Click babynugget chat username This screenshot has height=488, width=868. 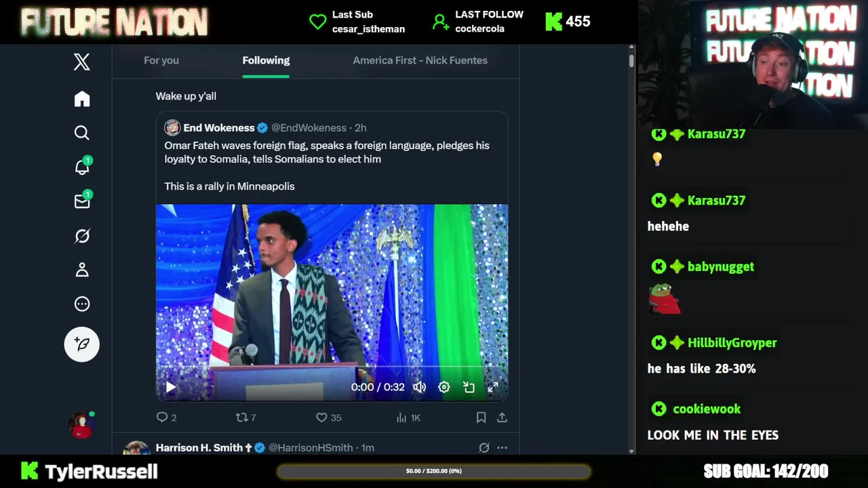pos(720,266)
